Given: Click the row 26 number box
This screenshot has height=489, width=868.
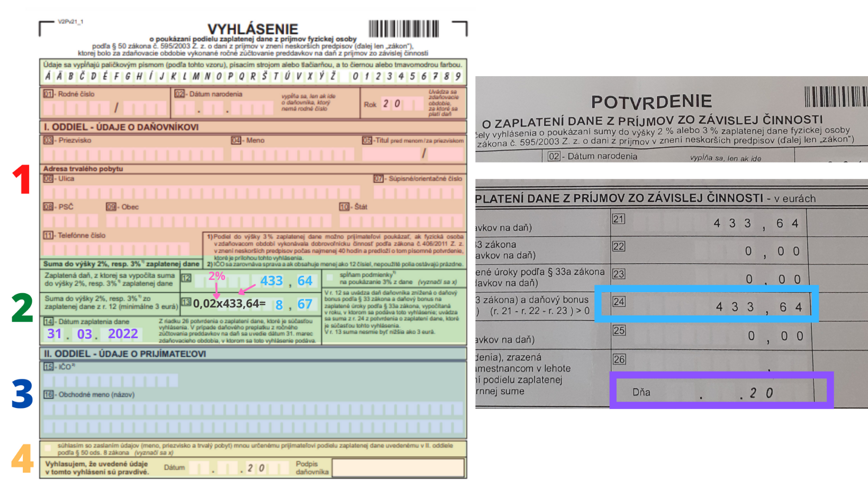Looking at the screenshot, I should point(619,359).
